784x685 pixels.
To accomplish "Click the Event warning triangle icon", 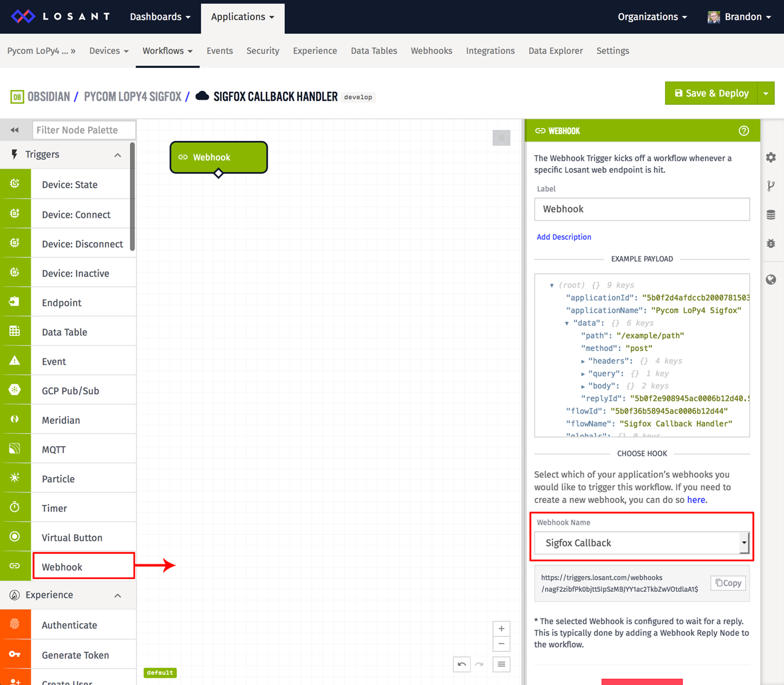I will pos(15,360).
